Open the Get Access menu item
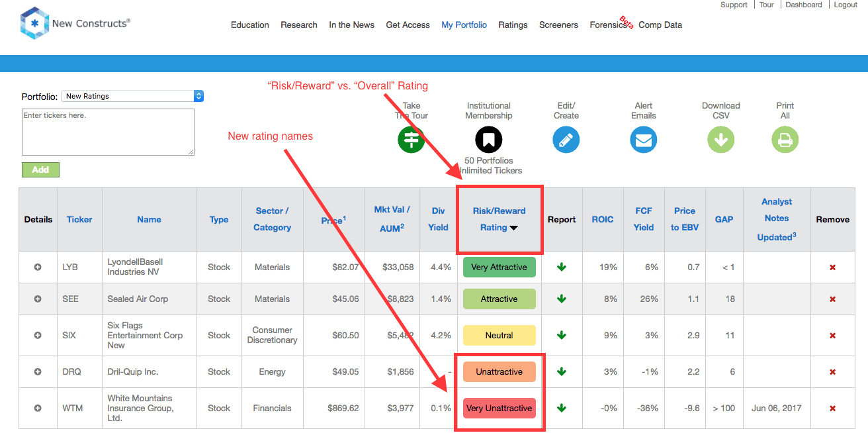Image resolution: width=868 pixels, height=433 pixels. tap(408, 25)
